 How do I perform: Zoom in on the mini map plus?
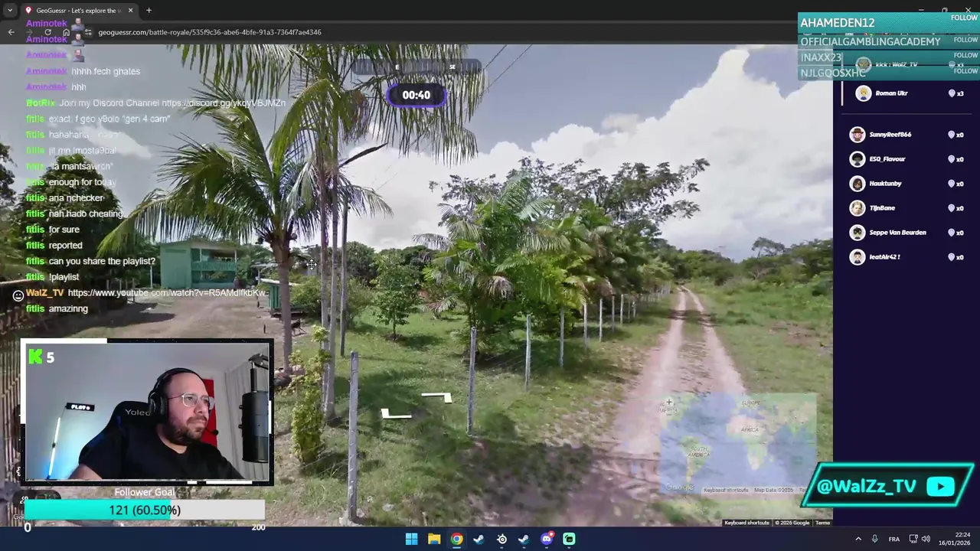[x=669, y=403]
